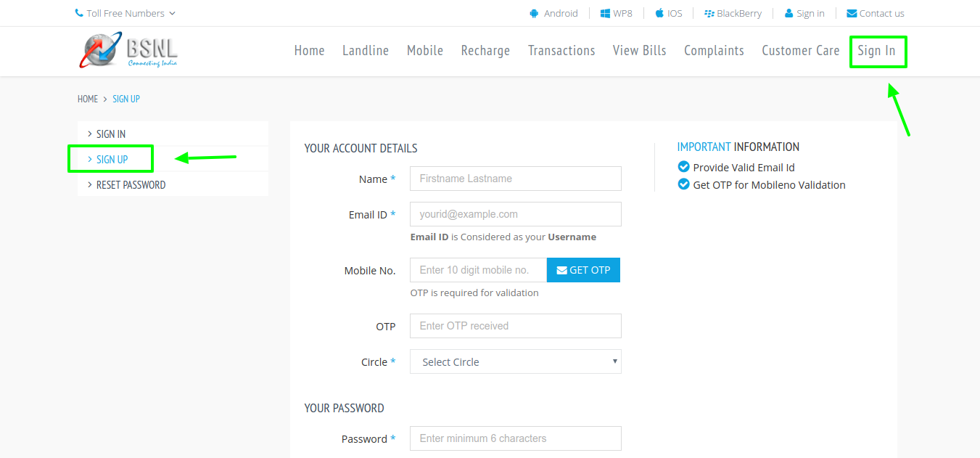Open the Select Circle dropdown
The image size is (980, 458).
click(x=515, y=361)
